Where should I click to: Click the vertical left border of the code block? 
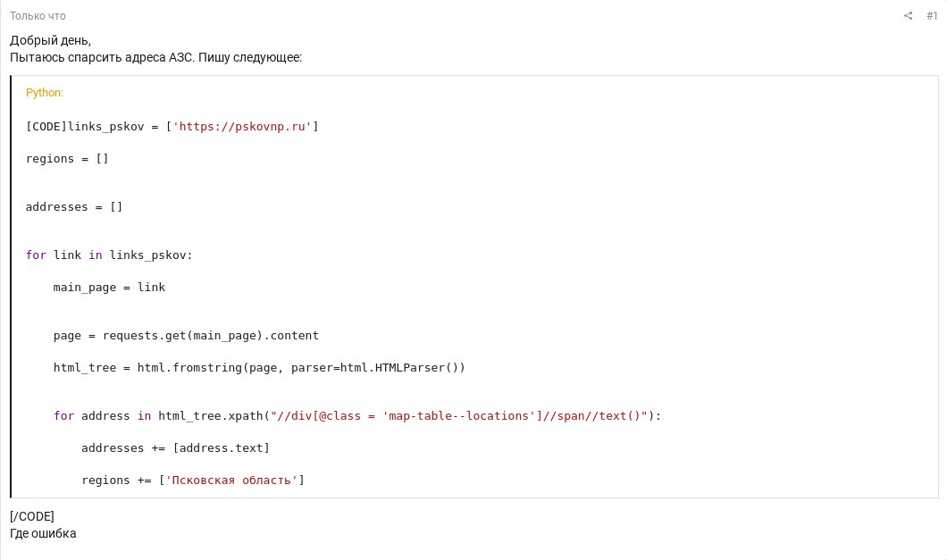[x=11, y=287]
